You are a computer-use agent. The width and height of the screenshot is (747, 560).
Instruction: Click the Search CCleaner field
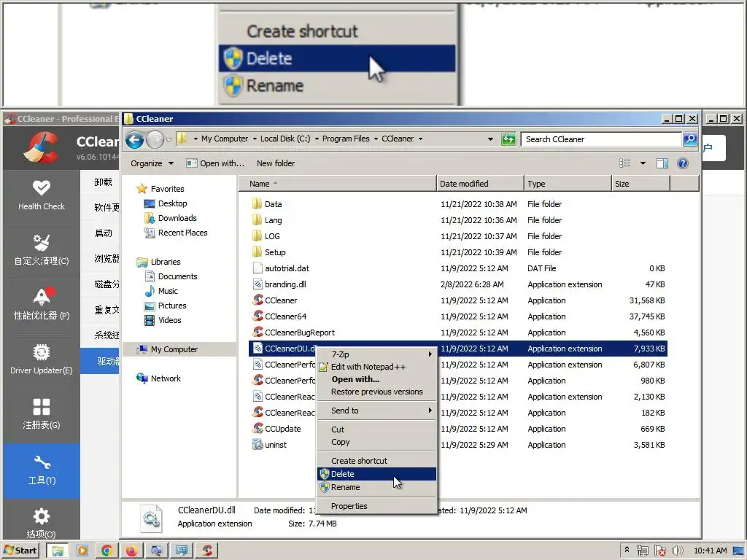[x=601, y=139]
